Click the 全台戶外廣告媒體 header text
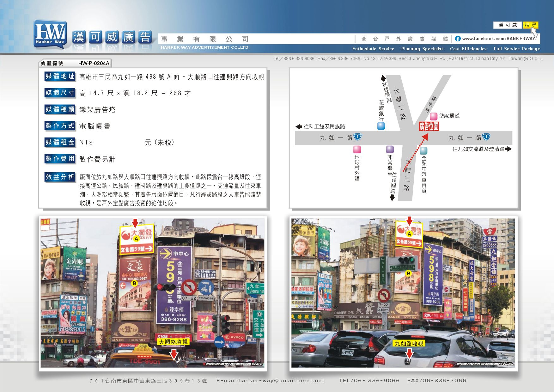This screenshot has height=392, width=554. click(405, 39)
